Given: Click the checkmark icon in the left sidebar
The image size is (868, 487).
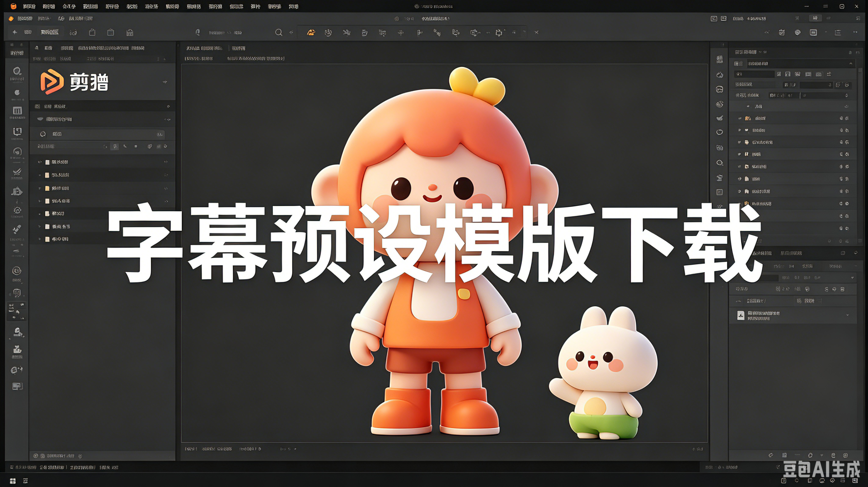Looking at the screenshot, I should 17,172.
